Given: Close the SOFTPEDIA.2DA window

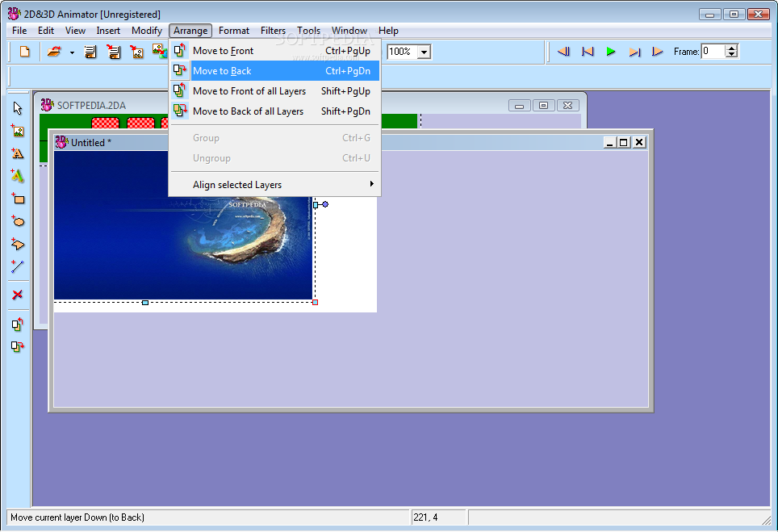Looking at the screenshot, I should [x=568, y=106].
